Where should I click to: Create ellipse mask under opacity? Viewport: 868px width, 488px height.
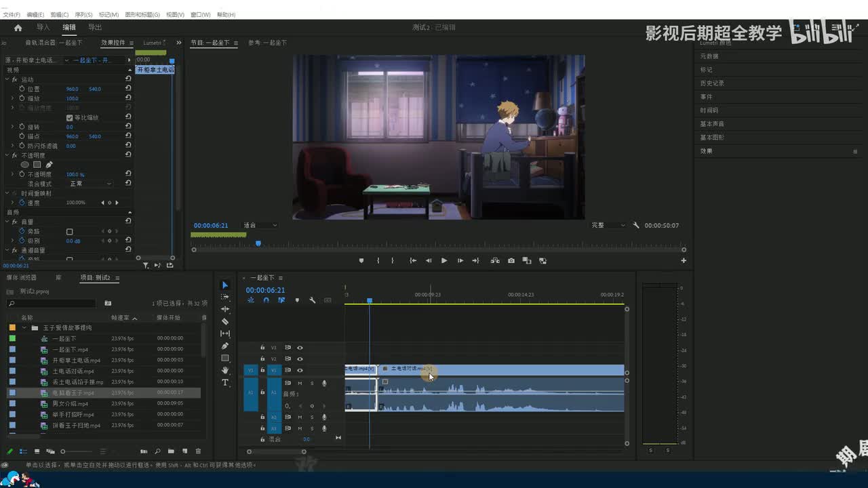point(24,165)
